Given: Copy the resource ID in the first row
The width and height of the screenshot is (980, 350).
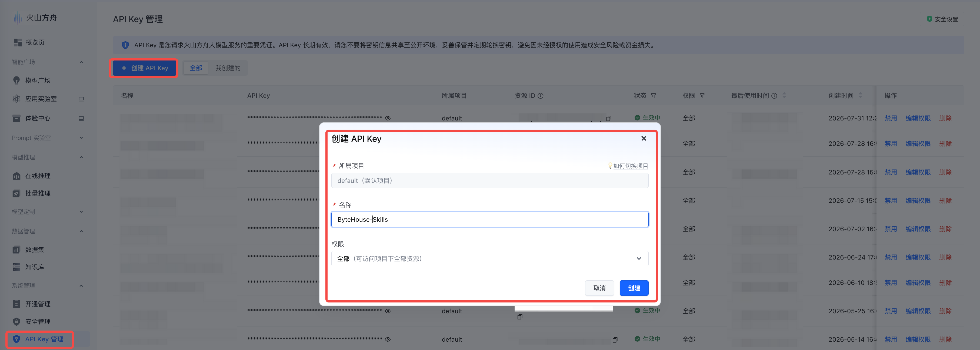Looking at the screenshot, I should point(609,118).
